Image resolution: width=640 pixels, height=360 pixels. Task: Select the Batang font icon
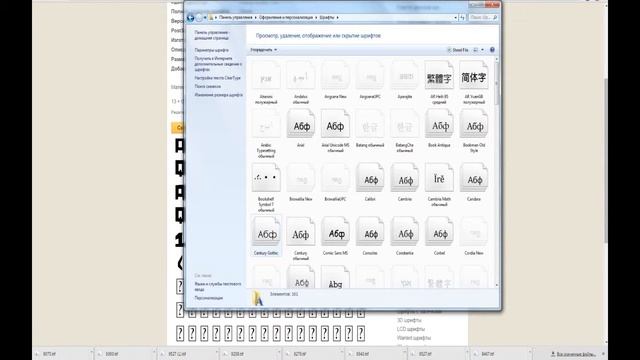[x=370, y=125]
